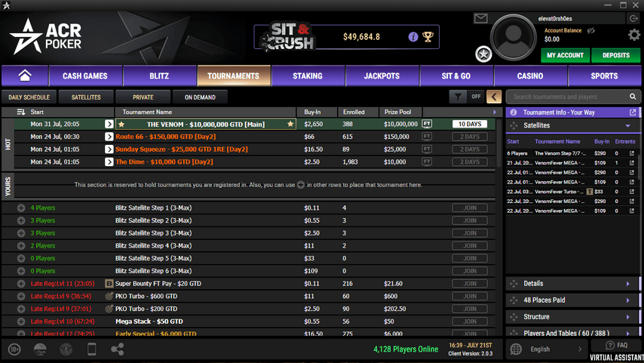Viewport: 644px width, 363px height.
Task: Open the Staking tab
Action: (308, 75)
